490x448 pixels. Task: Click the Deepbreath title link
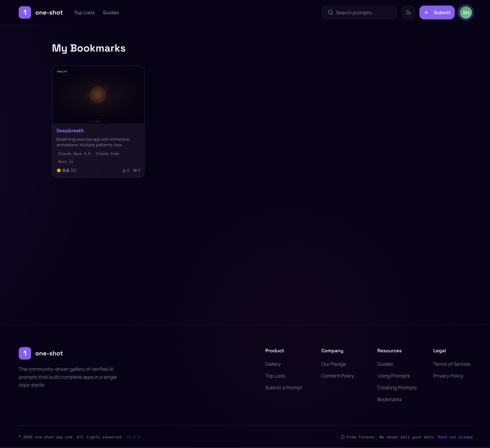(x=70, y=131)
